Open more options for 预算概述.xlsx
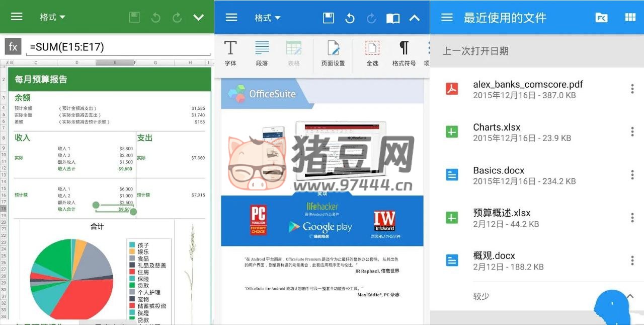 pyautogui.click(x=632, y=218)
